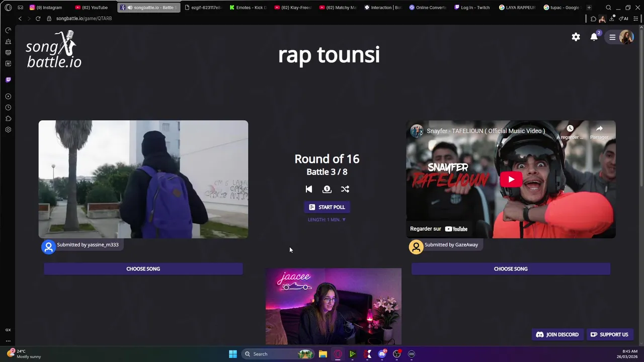The image size is (644, 362).
Task: Open Snayfer - TAFELIOUN video title link
Action: [x=486, y=131]
